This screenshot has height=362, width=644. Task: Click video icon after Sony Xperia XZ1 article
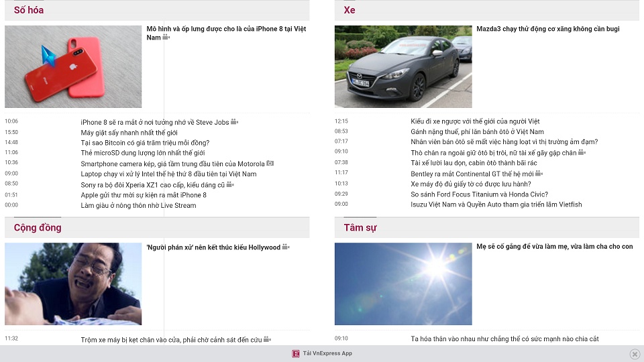click(230, 185)
